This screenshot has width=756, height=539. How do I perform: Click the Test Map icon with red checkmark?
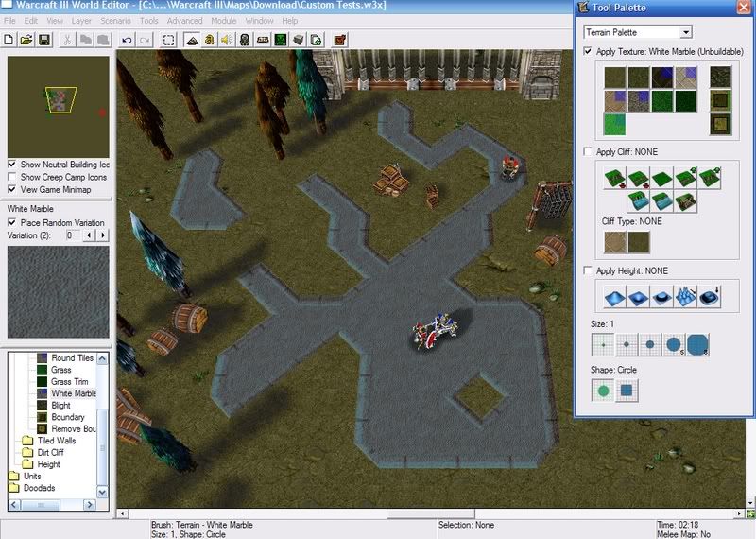340,40
